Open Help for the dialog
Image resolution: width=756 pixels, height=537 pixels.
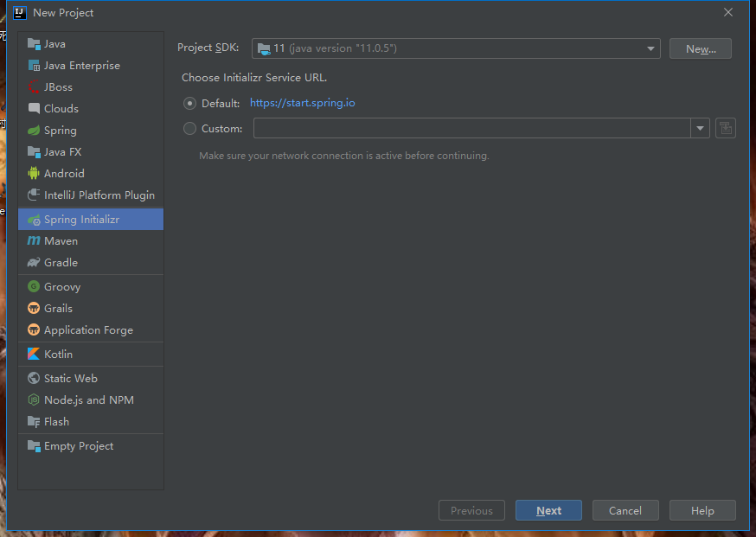[702, 510]
